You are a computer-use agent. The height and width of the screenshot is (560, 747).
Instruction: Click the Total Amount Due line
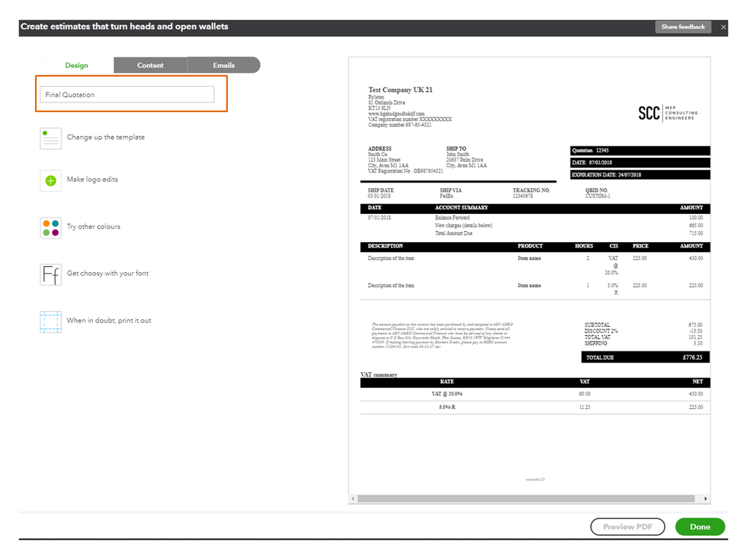[x=454, y=233]
